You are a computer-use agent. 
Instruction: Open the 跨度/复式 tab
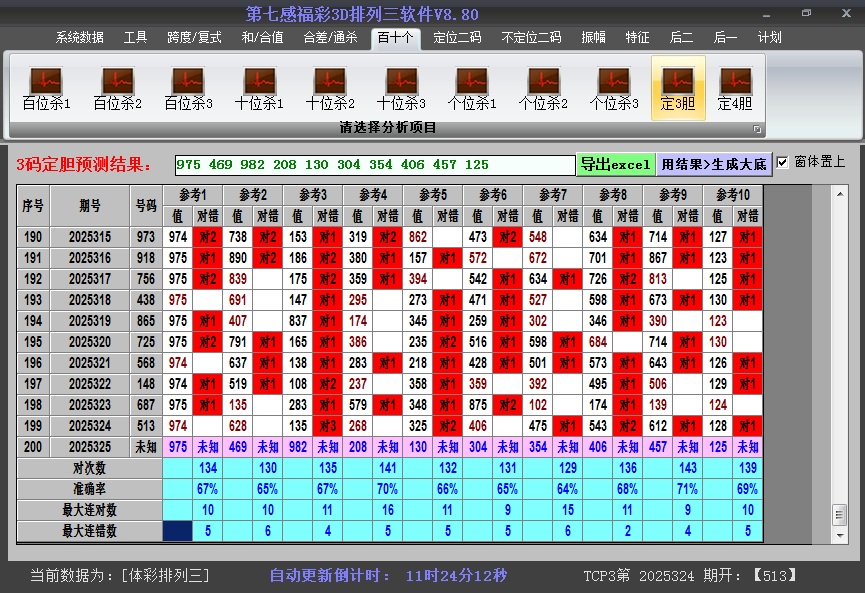click(194, 38)
